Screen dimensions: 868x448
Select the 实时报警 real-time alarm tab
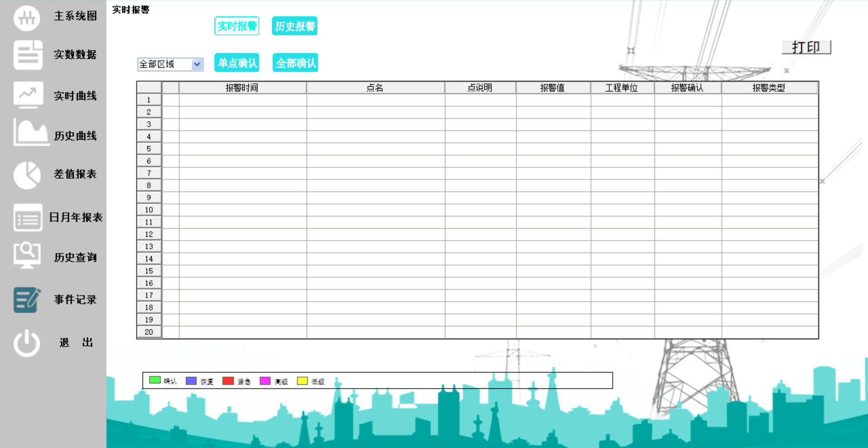coord(236,26)
